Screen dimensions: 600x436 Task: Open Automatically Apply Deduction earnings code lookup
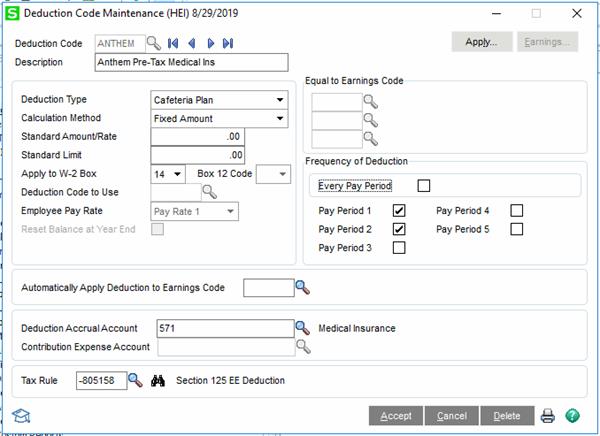coord(302,287)
